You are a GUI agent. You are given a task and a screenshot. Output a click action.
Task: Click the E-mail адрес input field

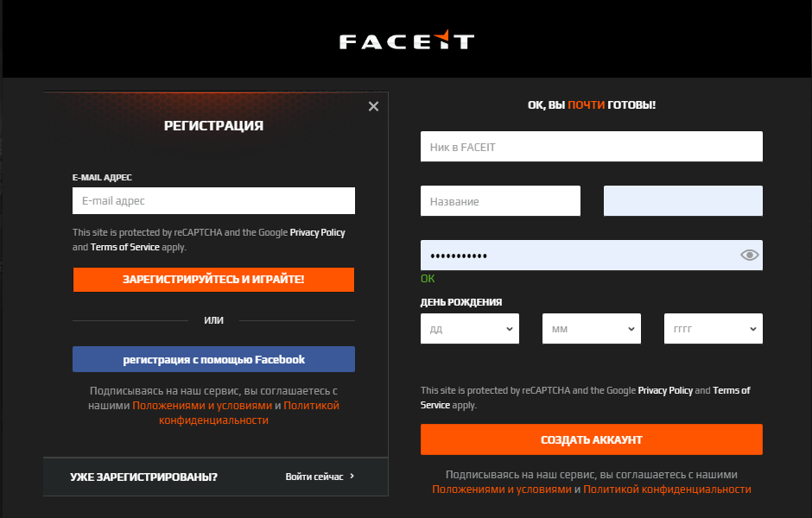pos(213,200)
